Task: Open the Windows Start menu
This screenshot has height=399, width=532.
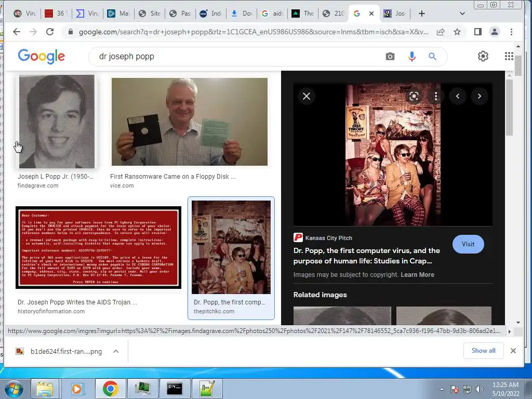Action: tap(14, 389)
